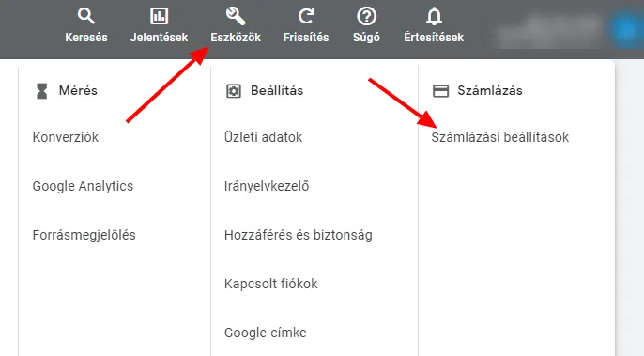This screenshot has height=356, width=644.
Task: Click the Eszközök wrench icon
Action: pyautogui.click(x=236, y=17)
